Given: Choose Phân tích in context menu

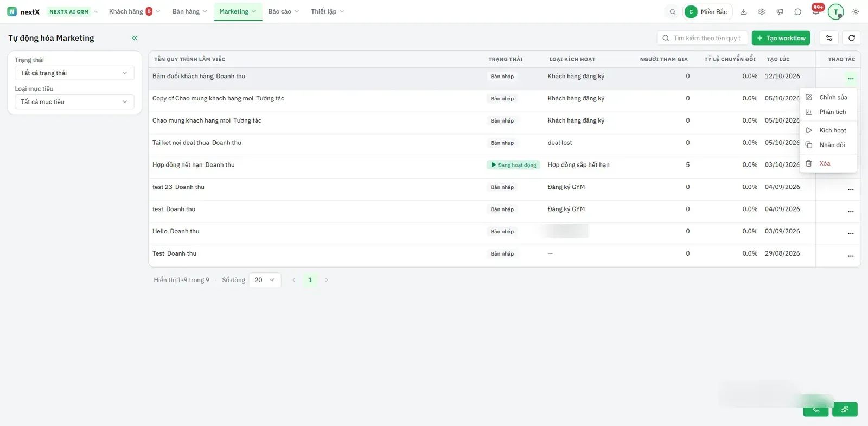Looking at the screenshot, I should 828,112.
